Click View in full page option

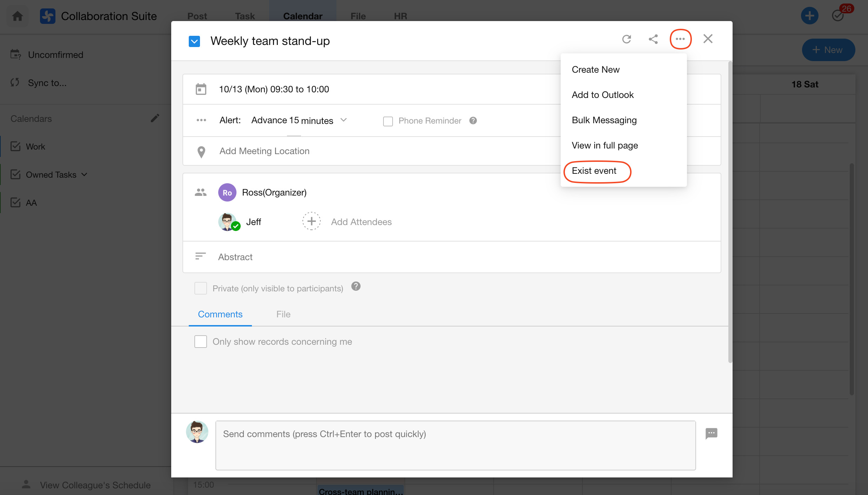pyautogui.click(x=605, y=145)
